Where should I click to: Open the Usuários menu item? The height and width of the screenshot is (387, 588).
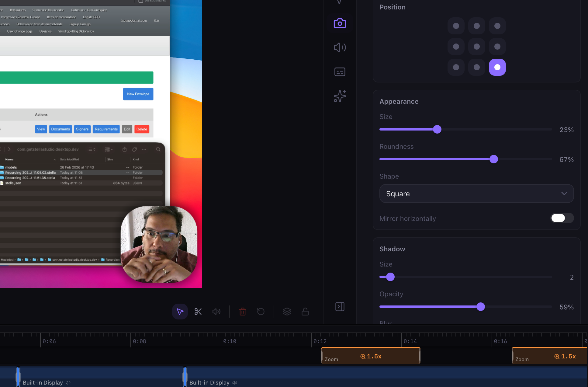pos(46,31)
